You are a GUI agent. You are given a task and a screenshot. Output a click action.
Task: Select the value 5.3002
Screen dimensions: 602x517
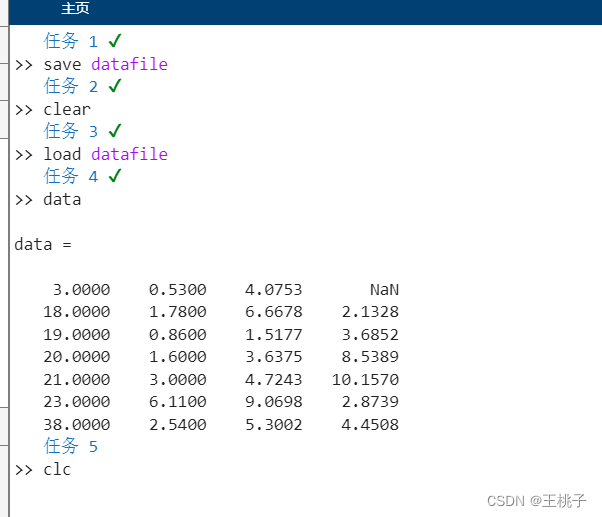tap(274, 425)
